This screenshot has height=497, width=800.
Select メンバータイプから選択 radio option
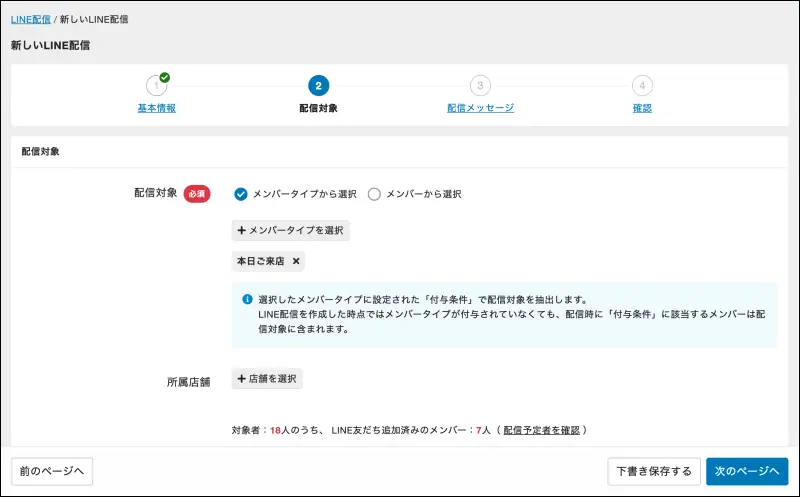click(241, 194)
